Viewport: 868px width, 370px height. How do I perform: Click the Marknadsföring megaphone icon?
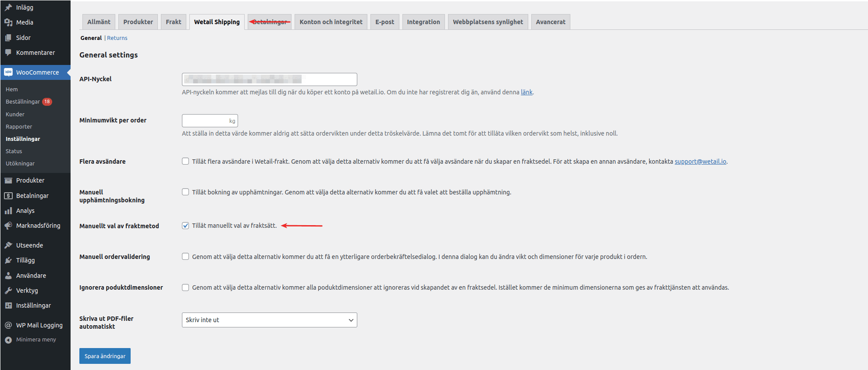(8, 226)
